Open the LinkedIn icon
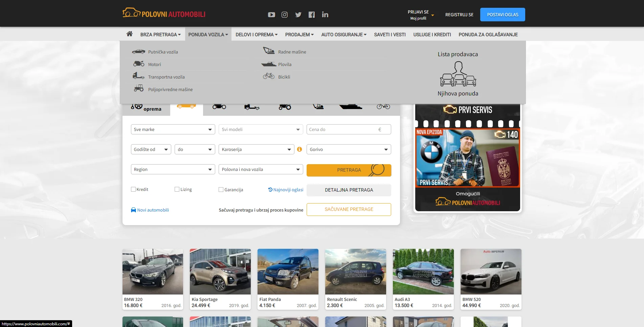This screenshot has width=644, height=327. point(325,15)
